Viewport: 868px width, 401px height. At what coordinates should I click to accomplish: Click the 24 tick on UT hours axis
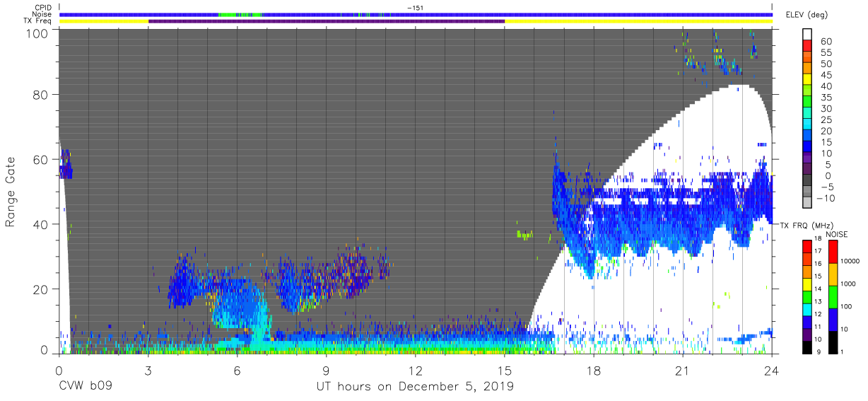point(772,369)
